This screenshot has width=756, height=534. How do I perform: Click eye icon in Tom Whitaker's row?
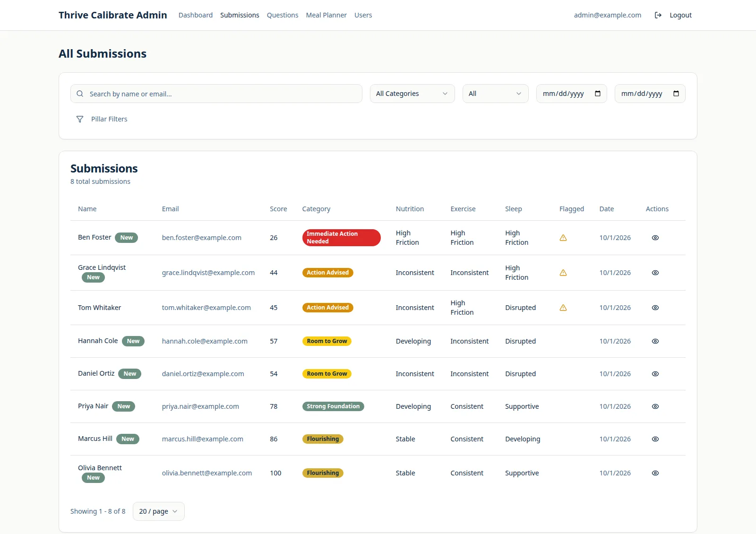click(x=655, y=308)
